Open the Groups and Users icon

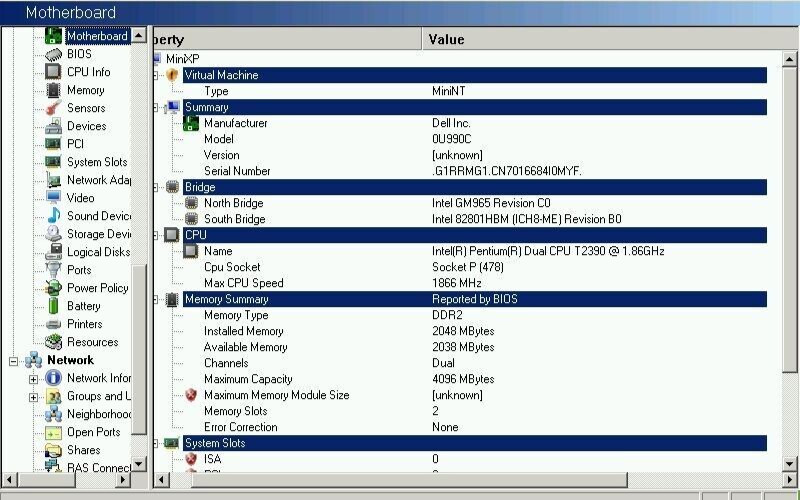click(x=53, y=396)
